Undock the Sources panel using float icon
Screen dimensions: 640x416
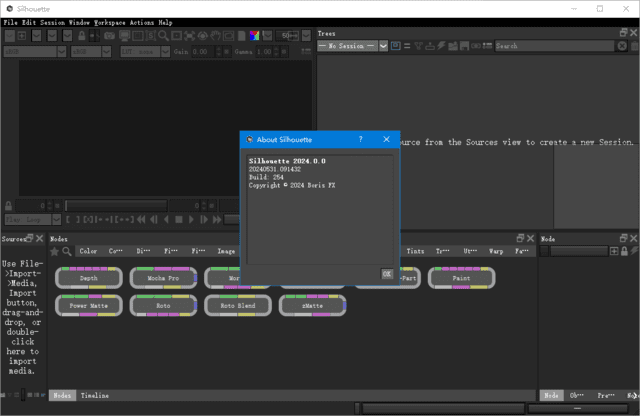tap(29, 239)
